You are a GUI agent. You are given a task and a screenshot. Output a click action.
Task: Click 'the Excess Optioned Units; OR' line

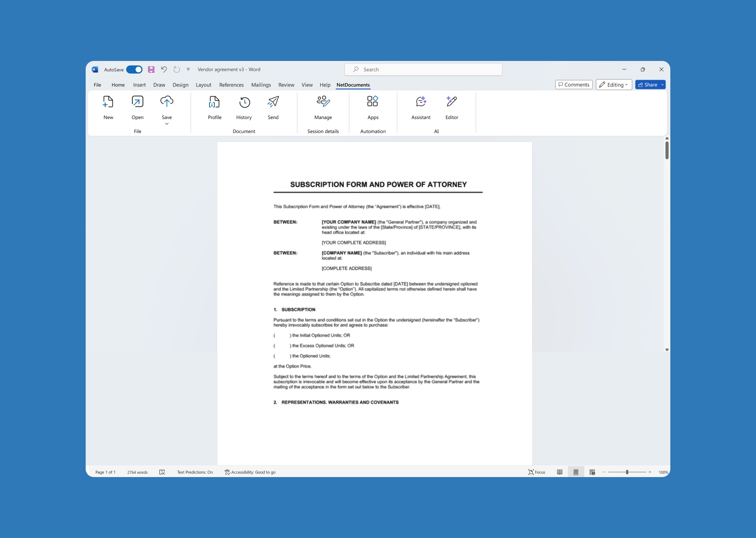(x=323, y=346)
